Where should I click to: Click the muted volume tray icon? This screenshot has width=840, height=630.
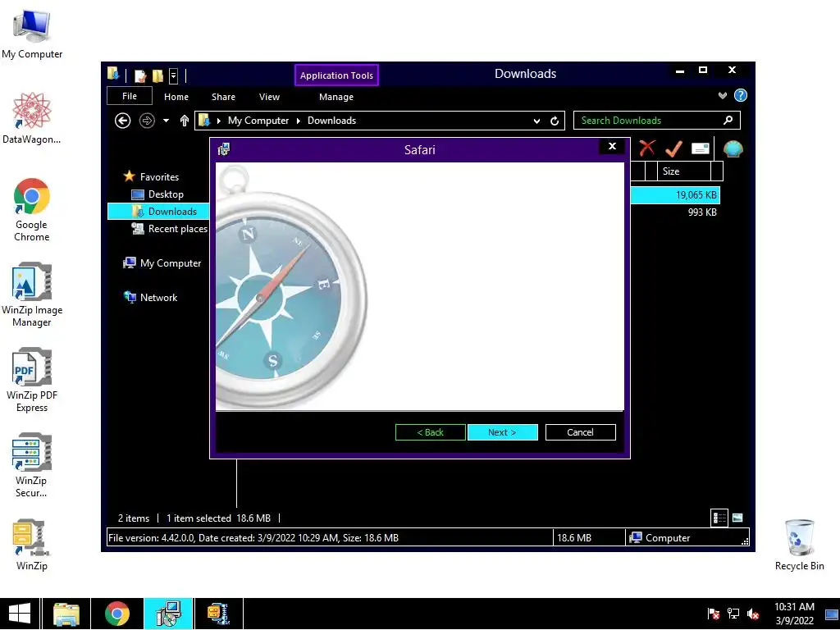753,614
